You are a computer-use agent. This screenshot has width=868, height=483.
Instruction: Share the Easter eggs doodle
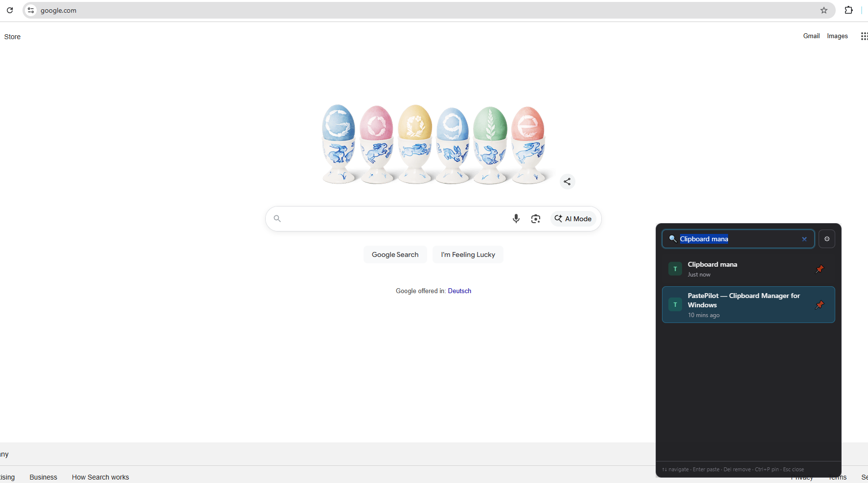567,182
